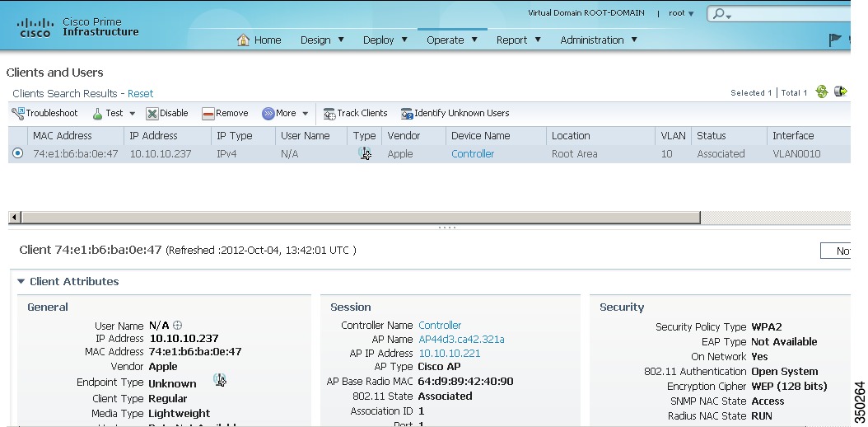Click the Associated status cell
The width and height of the screenshot is (868, 427).
click(721, 153)
